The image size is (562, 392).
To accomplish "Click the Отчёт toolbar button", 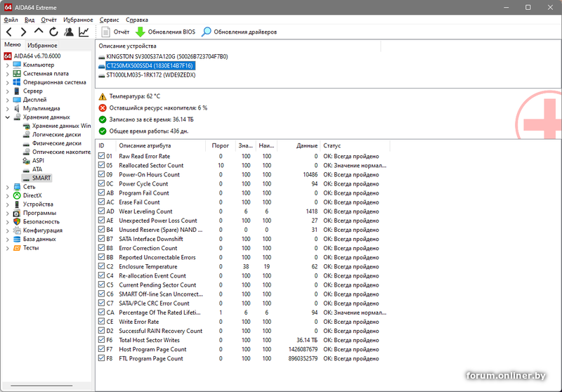I will (x=115, y=32).
